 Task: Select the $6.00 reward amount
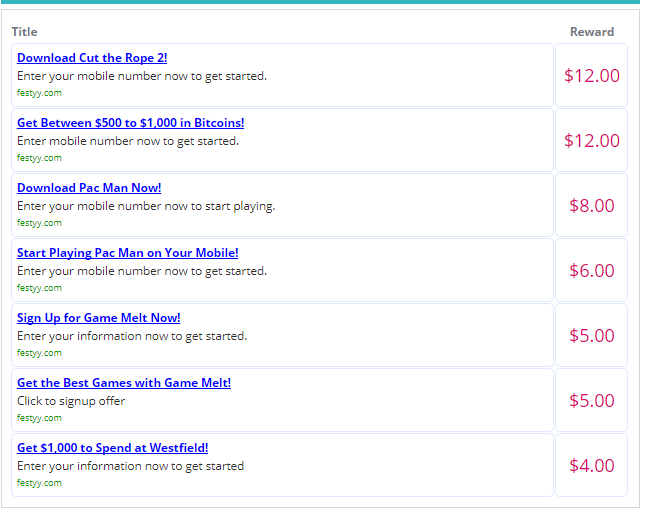pyautogui.click(x=591, y=271)
